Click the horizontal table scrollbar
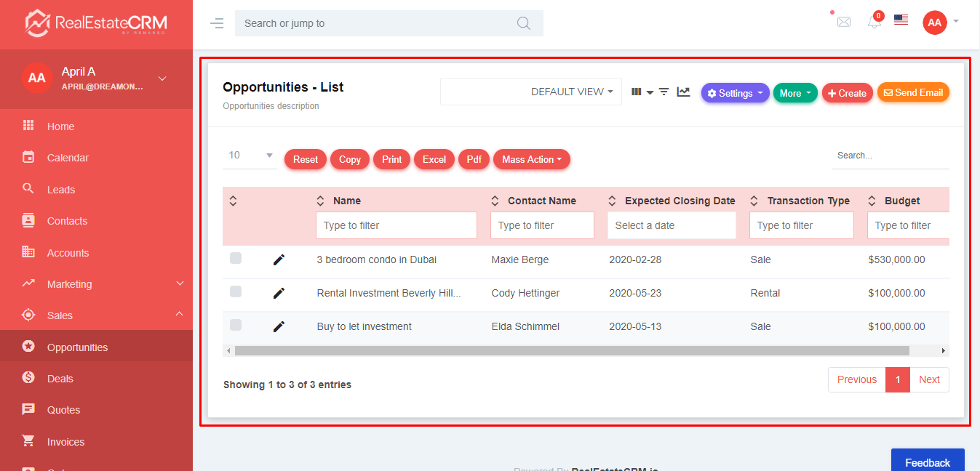Image resolution: width=980 pixels, height=471 pixels. click(x=571, y=350)
